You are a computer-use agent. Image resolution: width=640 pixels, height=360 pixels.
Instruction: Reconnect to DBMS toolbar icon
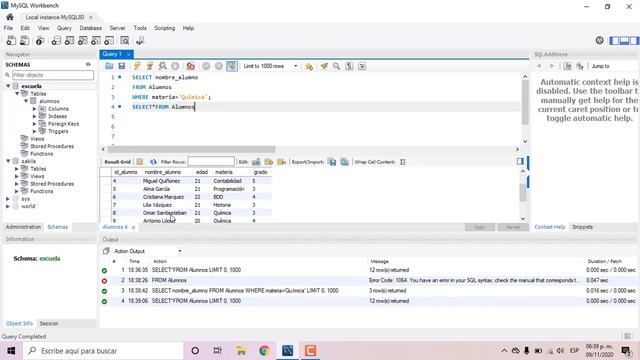pos(140,40)
